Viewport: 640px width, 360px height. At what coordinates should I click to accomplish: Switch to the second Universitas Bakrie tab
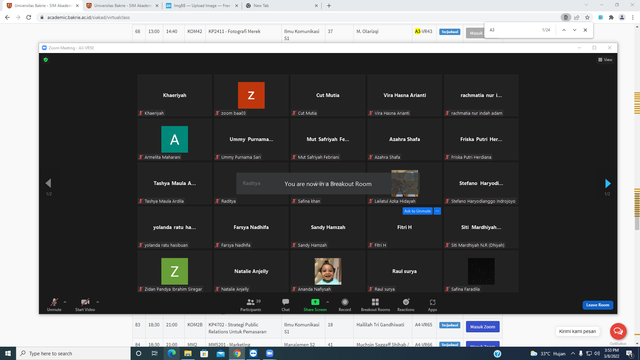tap(121, 6)
